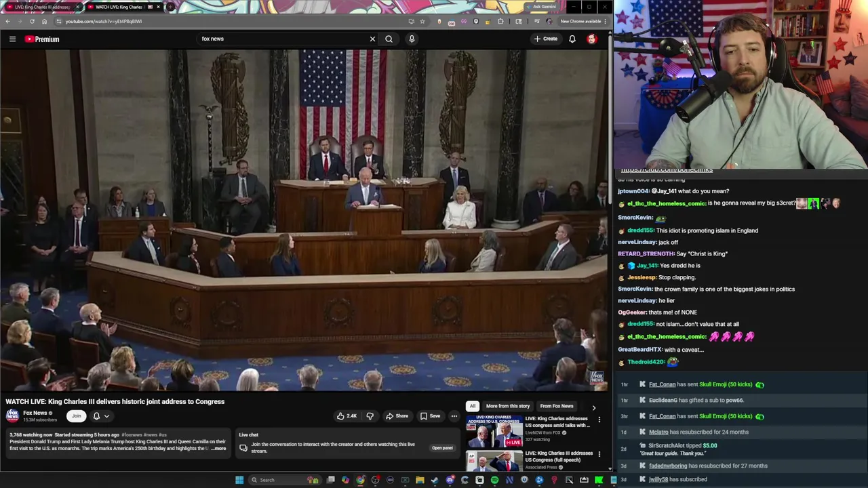Click 'Fat_Conan' in the top event row
The width and height of the screenshot is (868, 488).
click(662, 384)
